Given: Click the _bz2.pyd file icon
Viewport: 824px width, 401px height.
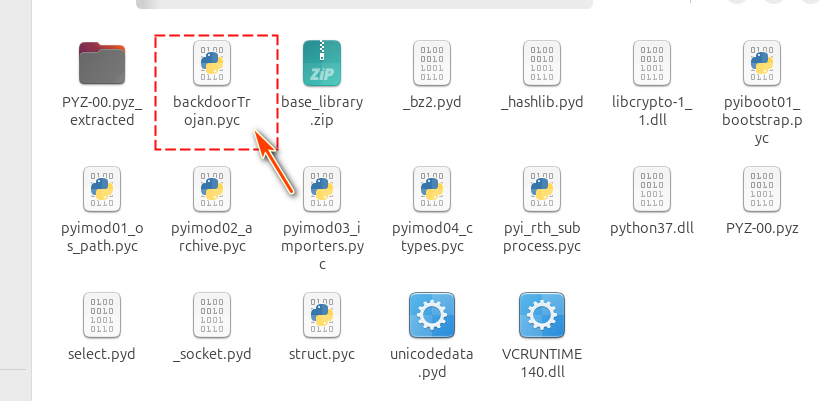Looking at the screenshot, I should click(x=432, y=64).
